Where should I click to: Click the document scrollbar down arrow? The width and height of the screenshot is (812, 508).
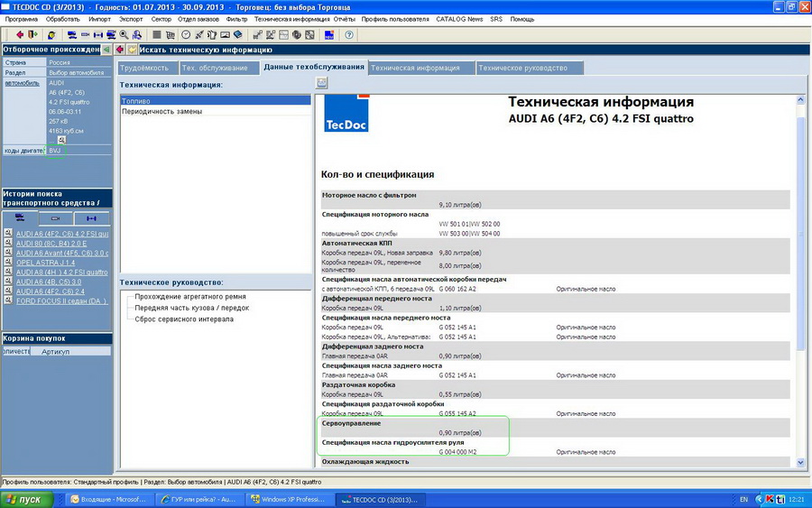pos(800,462)
